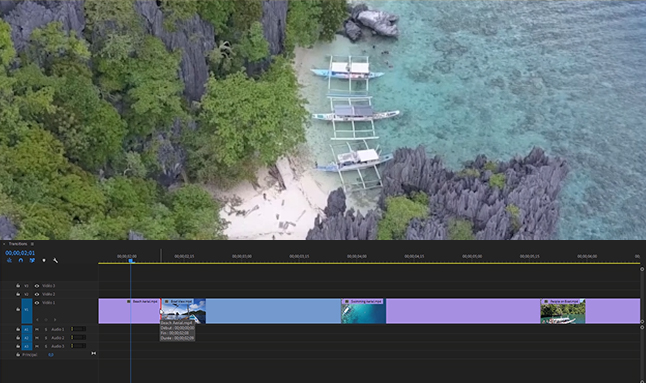Click the Video 1 track name label
Image resolution: width=646 pixels, height=383 pixels.
pos(49,303)
